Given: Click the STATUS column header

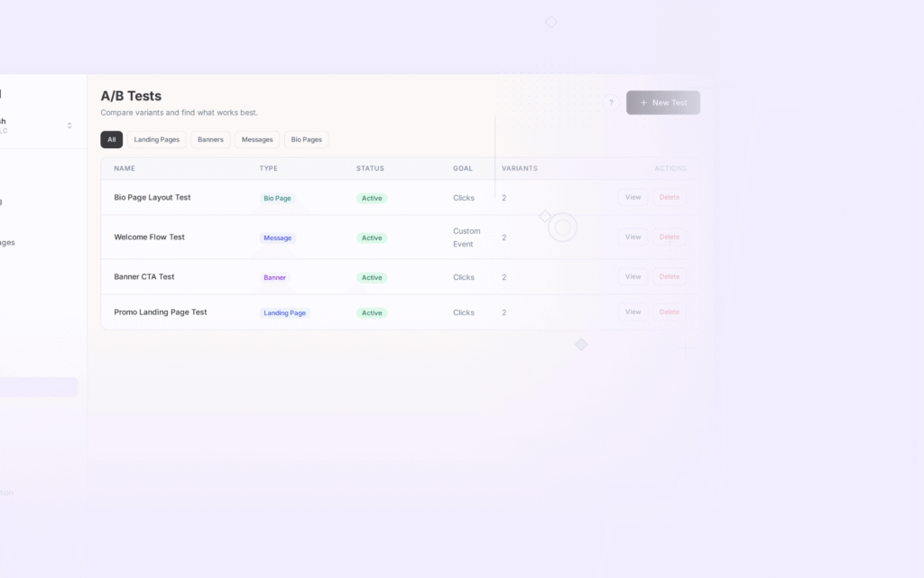Looking at the screenshot, I should tap(370, 168).
